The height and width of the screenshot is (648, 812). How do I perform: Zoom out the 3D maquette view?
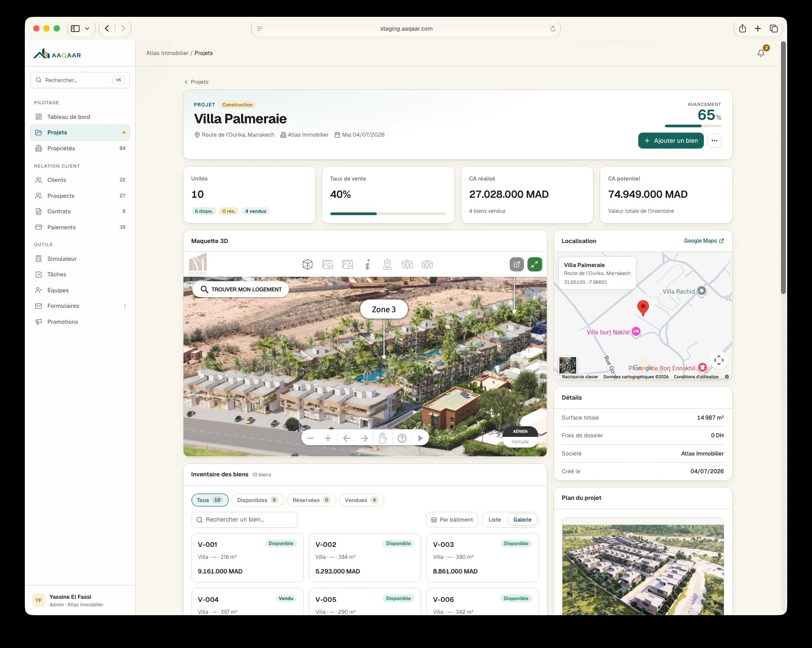310,438
